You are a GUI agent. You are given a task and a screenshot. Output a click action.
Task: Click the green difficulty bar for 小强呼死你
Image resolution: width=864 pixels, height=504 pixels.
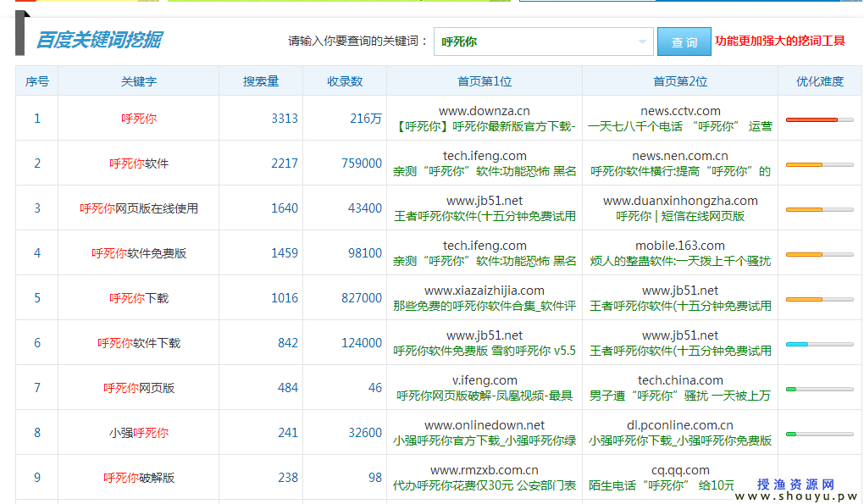click(790, 434)
